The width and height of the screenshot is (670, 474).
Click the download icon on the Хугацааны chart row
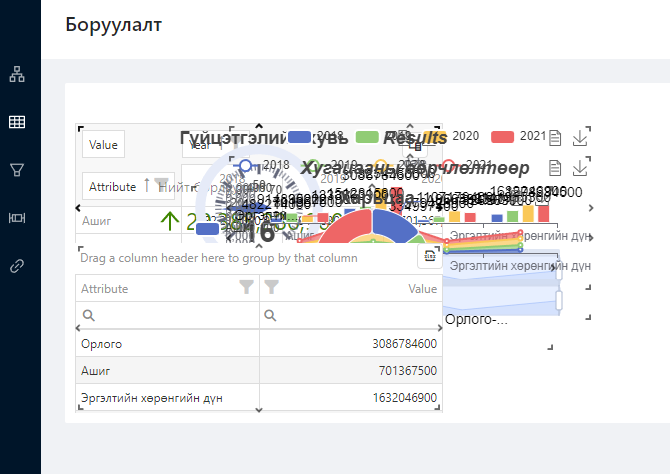(x=580, y=168)
